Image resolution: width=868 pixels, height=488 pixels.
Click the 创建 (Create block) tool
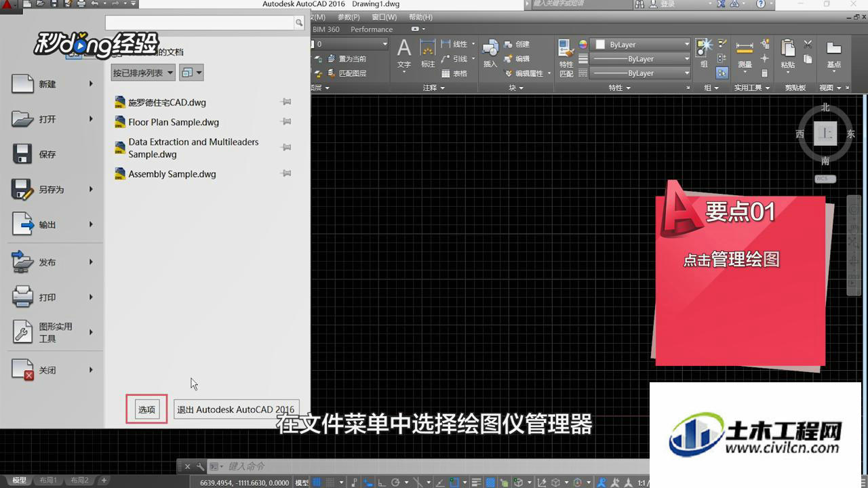pos(517,44)
